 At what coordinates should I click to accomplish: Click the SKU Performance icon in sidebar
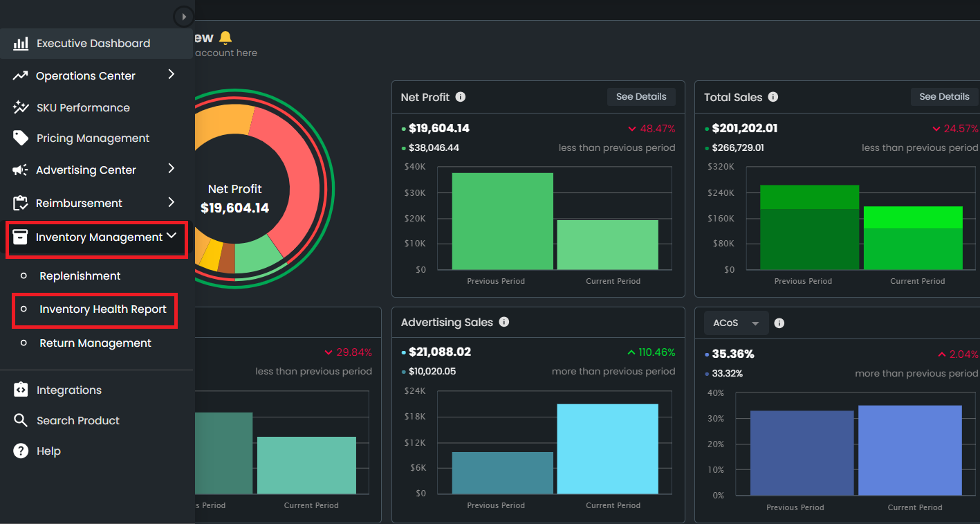[x=20, y=107]
